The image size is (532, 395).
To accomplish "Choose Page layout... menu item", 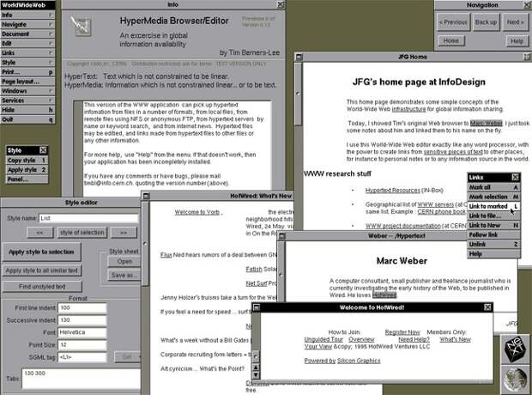I will [27, 82].
